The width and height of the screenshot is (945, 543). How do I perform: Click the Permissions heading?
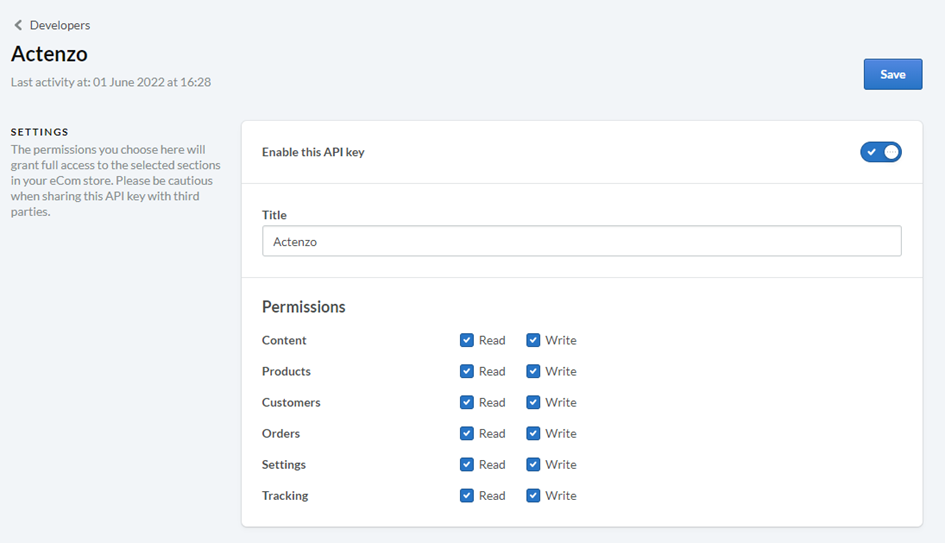tap(304, 307)
